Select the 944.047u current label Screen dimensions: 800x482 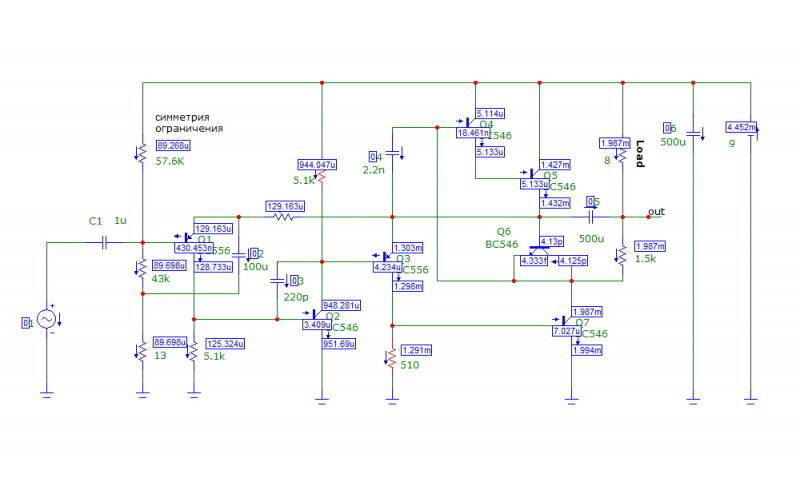[x=317, y=165]
